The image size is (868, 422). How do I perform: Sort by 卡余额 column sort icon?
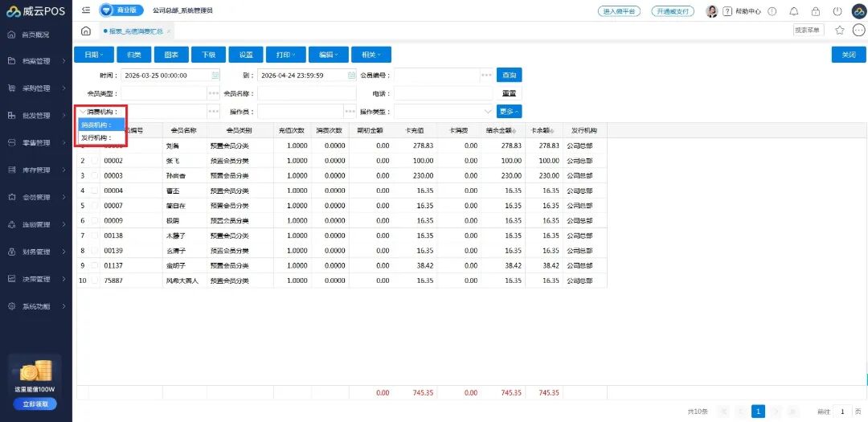[x=552, y=131]
